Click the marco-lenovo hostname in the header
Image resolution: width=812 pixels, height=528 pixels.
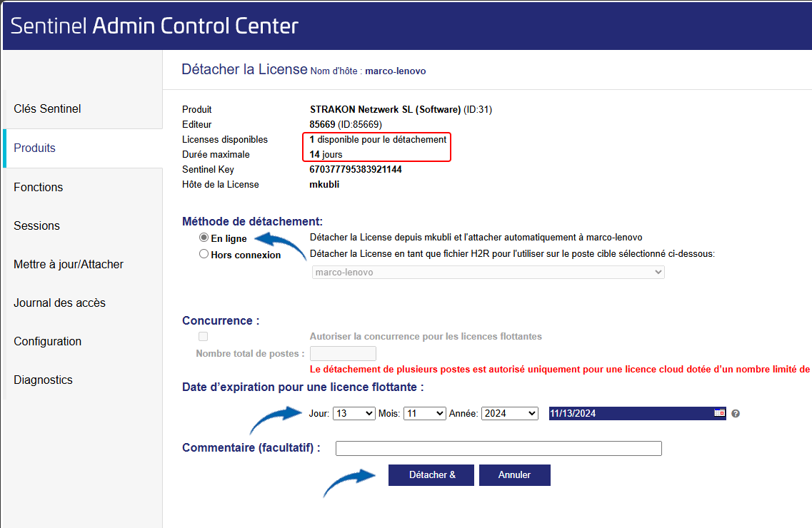tap(396, 71)
